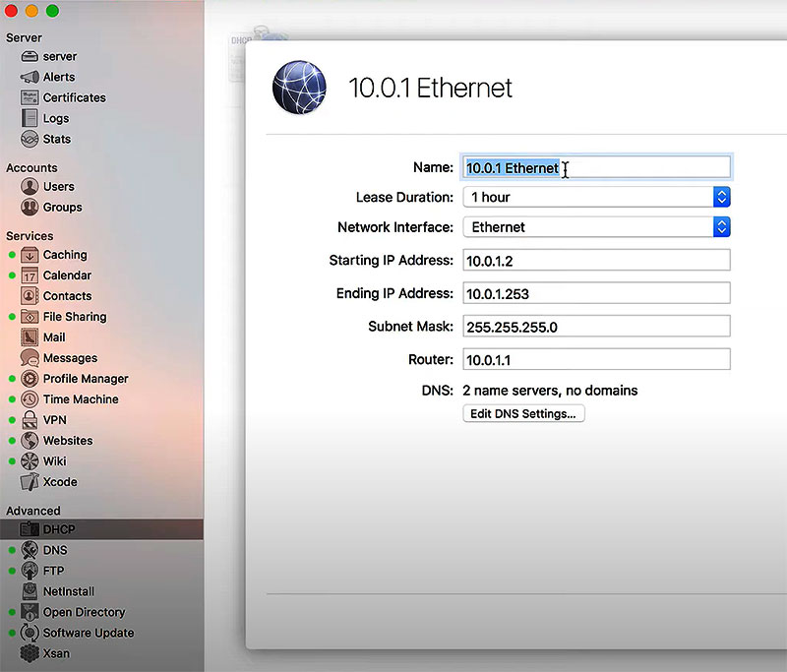Open the Lease Duration dropdown
The height and width of the screenshot is (672, 787).
pyautogui.click(x=596, y=197)
